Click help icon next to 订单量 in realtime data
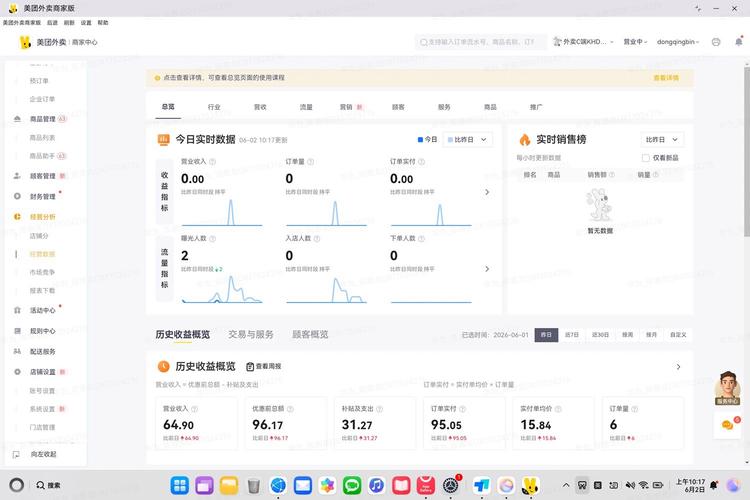The height and width of the screenshot is (500, 750). point(310,162)
